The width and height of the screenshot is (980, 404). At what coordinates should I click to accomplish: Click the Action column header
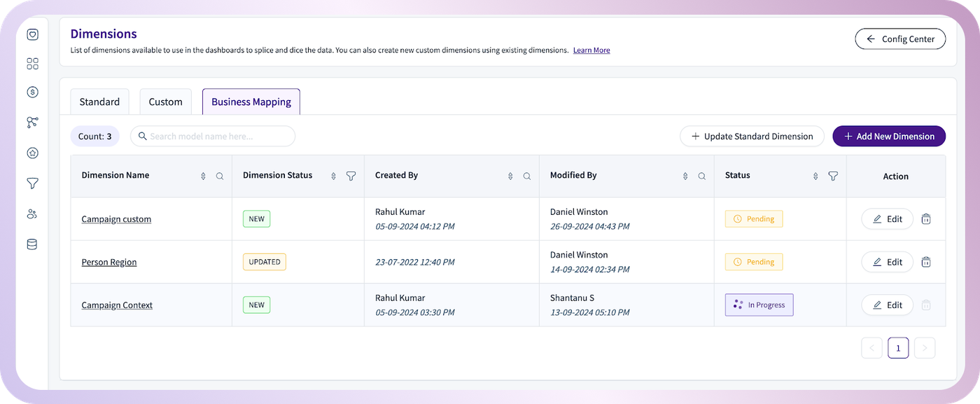(x=896, y=176)
